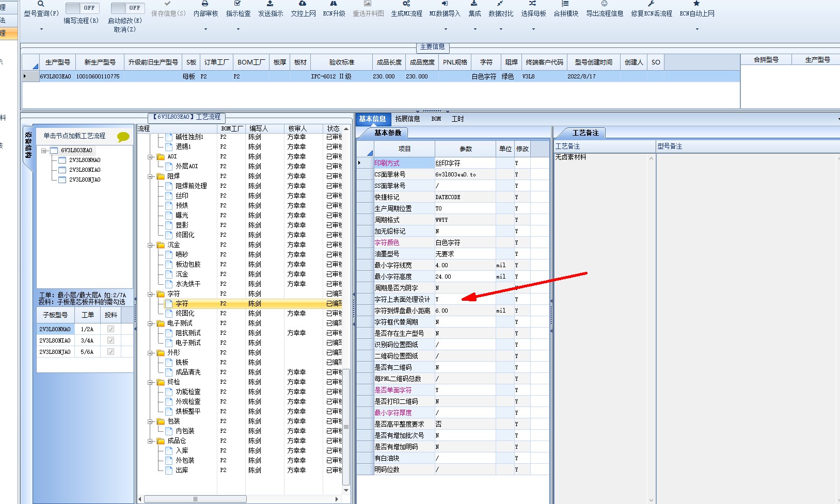Click the 发送指示 upload icon
The width and height of the screenshot is (840, 504).
pyautogui.click(x=270, y=4)
